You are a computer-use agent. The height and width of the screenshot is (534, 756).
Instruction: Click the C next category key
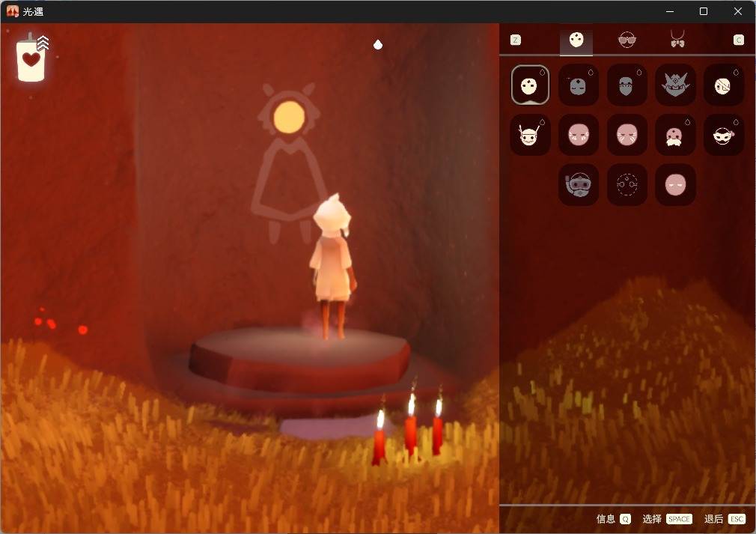738,40
